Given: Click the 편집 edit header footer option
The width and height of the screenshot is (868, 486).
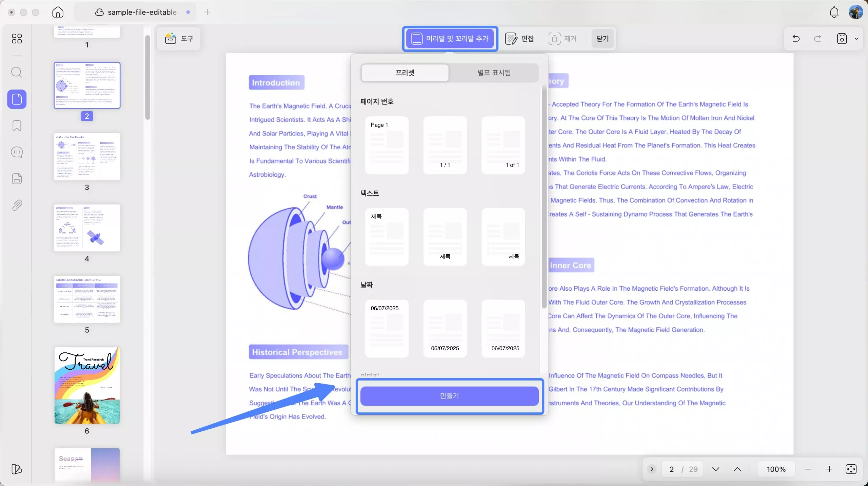Looking at the screenshot, I should pyautogui.click(x=519, y=39).
